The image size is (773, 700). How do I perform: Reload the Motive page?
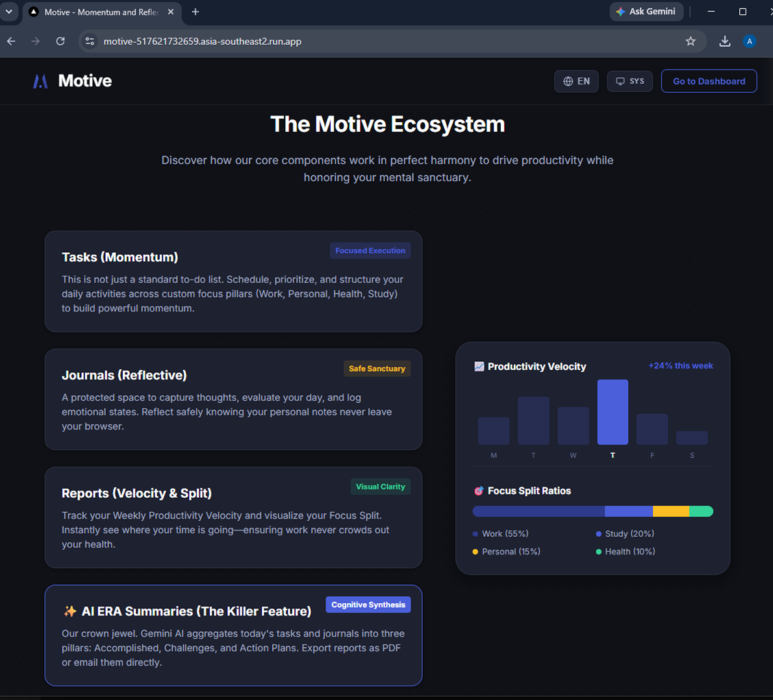tap(60, 42)
